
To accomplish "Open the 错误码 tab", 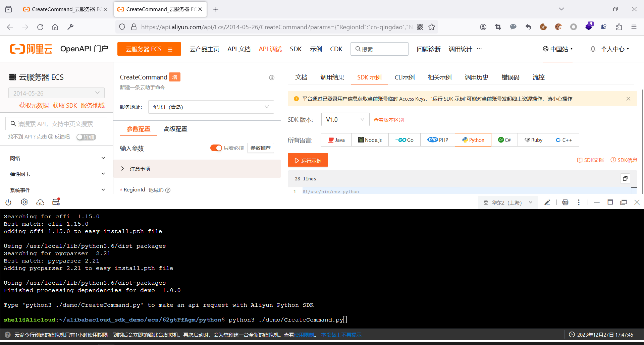I will pyautogui.click(x=510, y=77).
